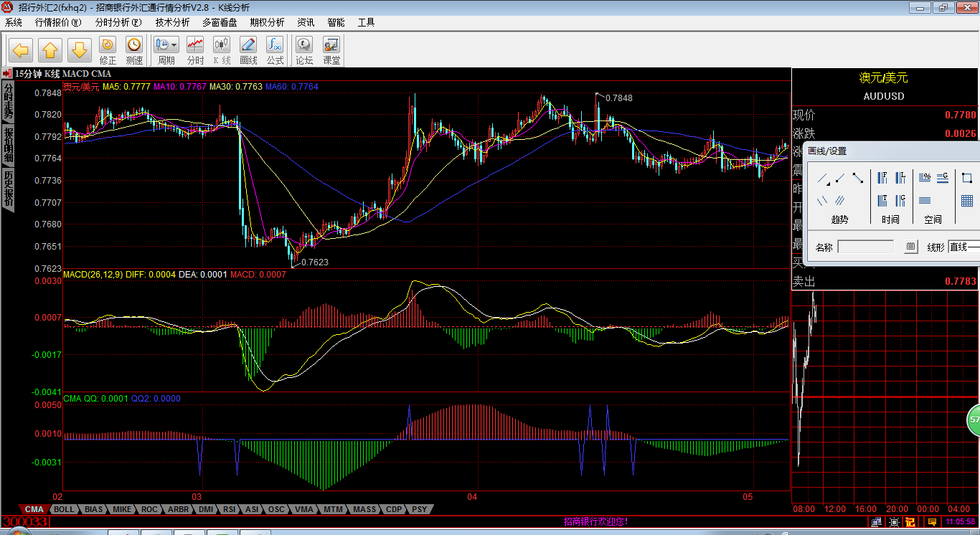980x535 pixels.
Task: Open the 技术分析 menu
Action: pos(172,22)
